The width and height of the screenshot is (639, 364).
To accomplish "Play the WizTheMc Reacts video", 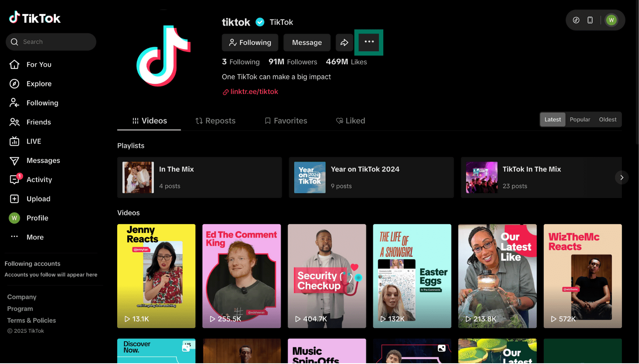I will [x=583, y=276].
